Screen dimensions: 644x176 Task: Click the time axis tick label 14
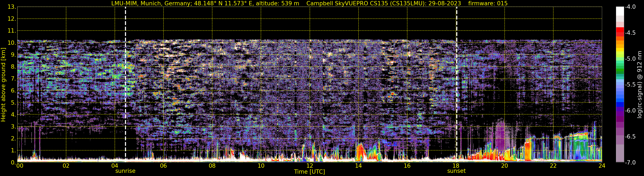(x=358, y=166)
